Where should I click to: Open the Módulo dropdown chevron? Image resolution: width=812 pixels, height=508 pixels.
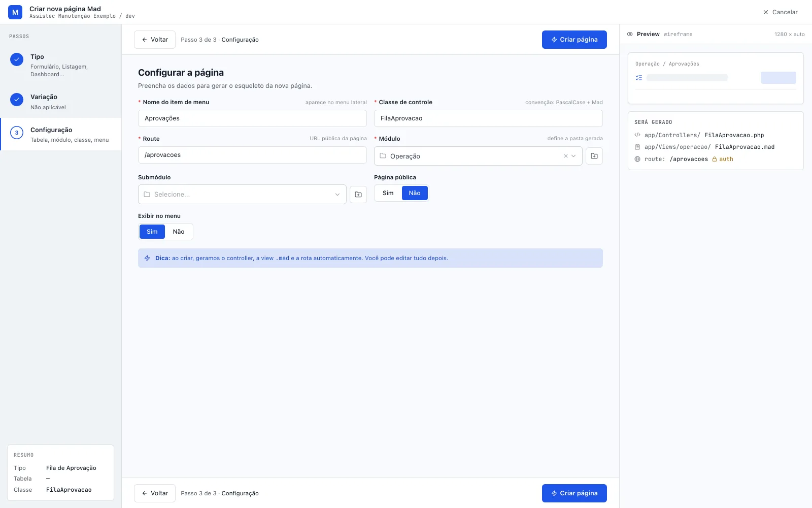tap(573, 156)
